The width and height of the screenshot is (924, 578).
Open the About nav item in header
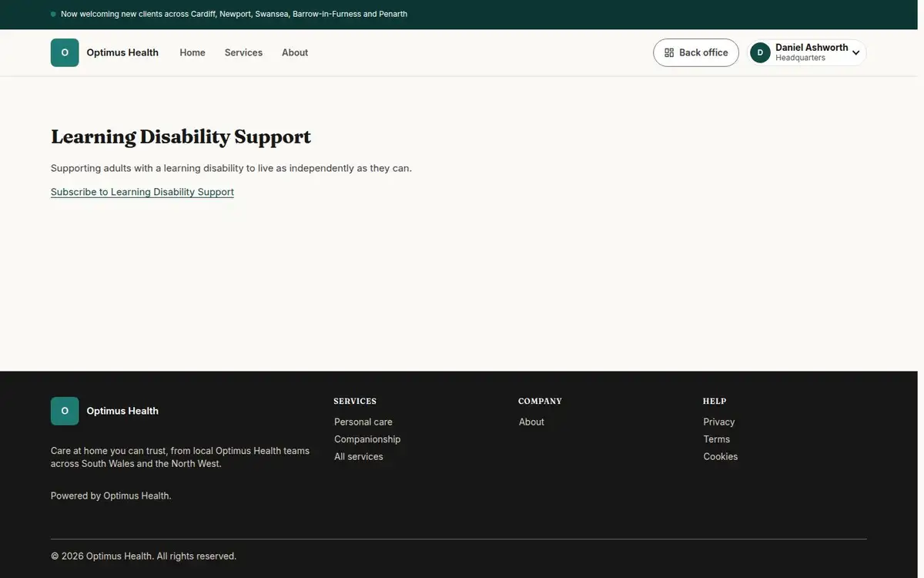[295, 52]
